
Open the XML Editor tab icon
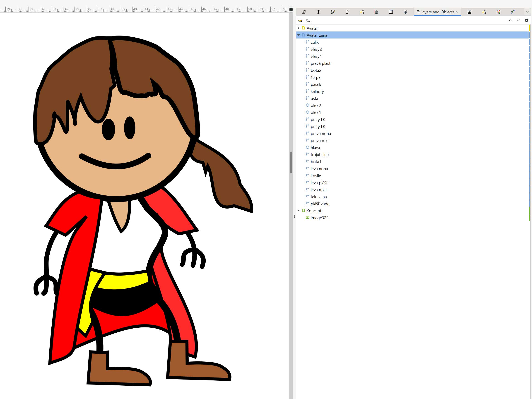[391, 12]
